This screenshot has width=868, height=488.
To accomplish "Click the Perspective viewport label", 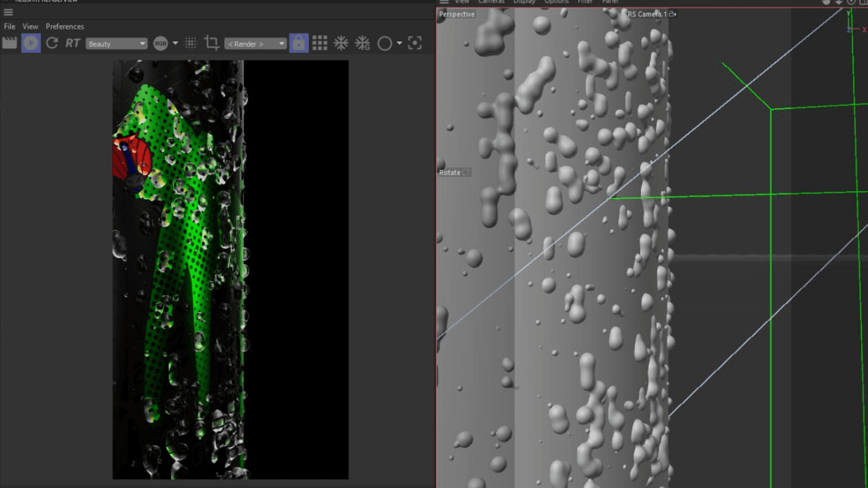I will click(x=457, y=14).
